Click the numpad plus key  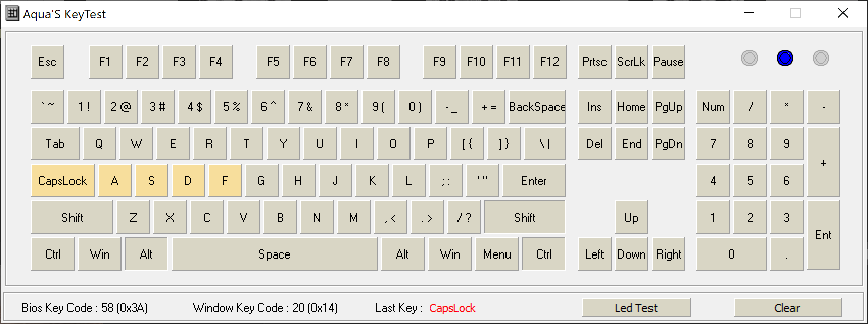pos(823,163)
